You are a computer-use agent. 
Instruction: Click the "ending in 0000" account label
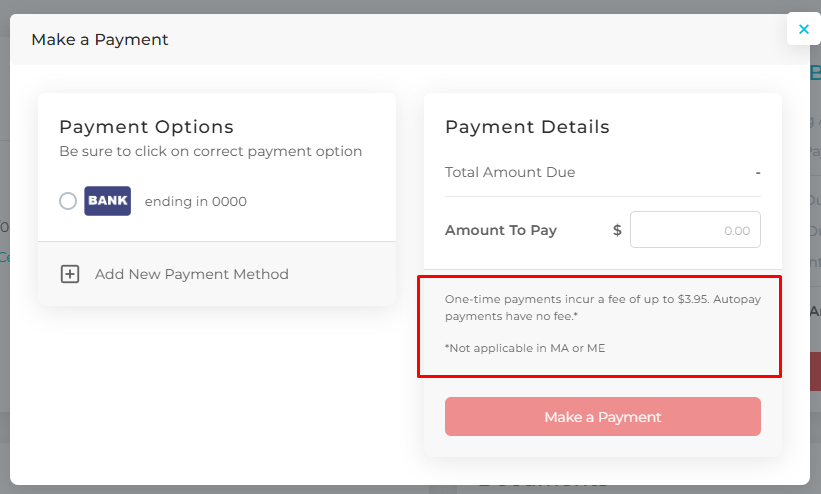[195, 201]
